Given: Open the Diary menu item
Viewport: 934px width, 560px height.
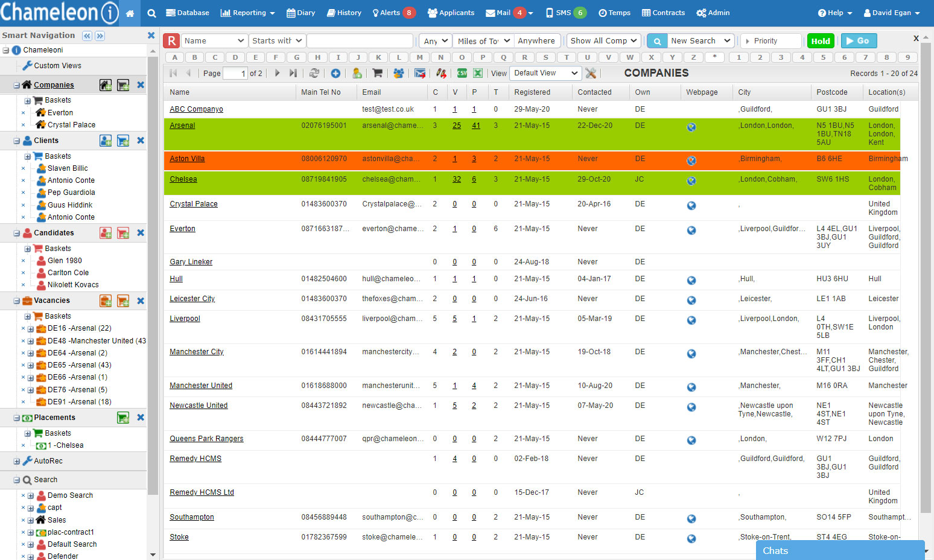Looking at the screenshot, I should tap(300, 13).
